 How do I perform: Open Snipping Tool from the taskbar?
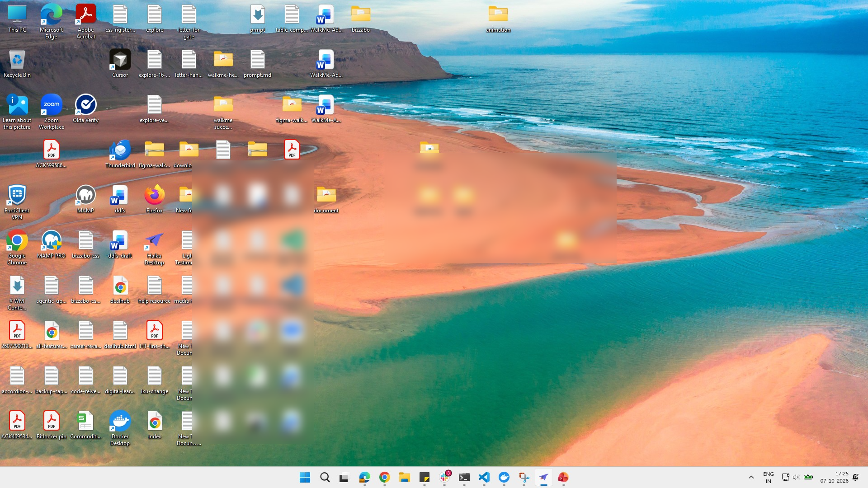tap(524, 477)
